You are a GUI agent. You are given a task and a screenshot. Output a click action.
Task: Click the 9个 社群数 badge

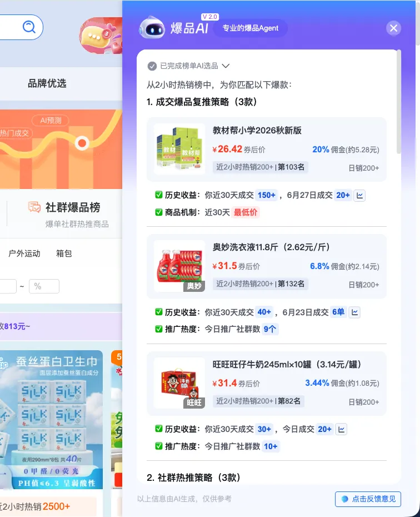270,329
